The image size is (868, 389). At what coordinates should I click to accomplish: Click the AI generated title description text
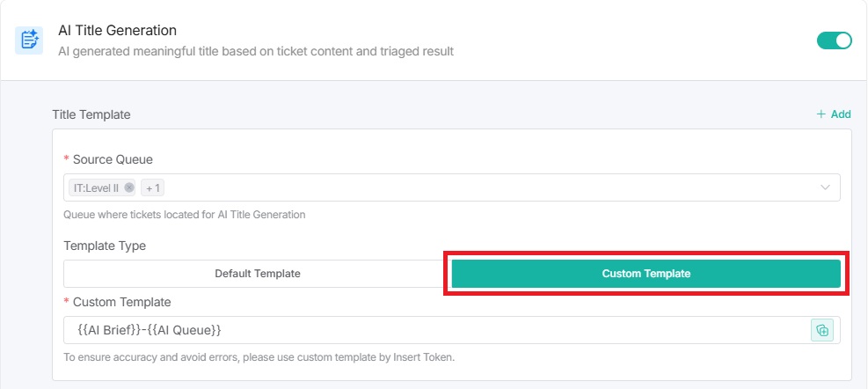click(x=255, y=51)
